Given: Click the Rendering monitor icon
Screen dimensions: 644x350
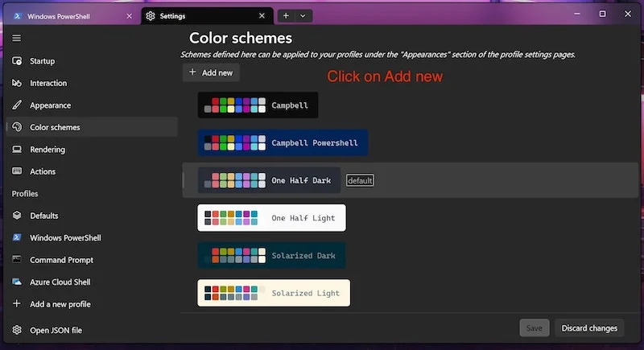Looking at the screenshot, I should point(17,149).
